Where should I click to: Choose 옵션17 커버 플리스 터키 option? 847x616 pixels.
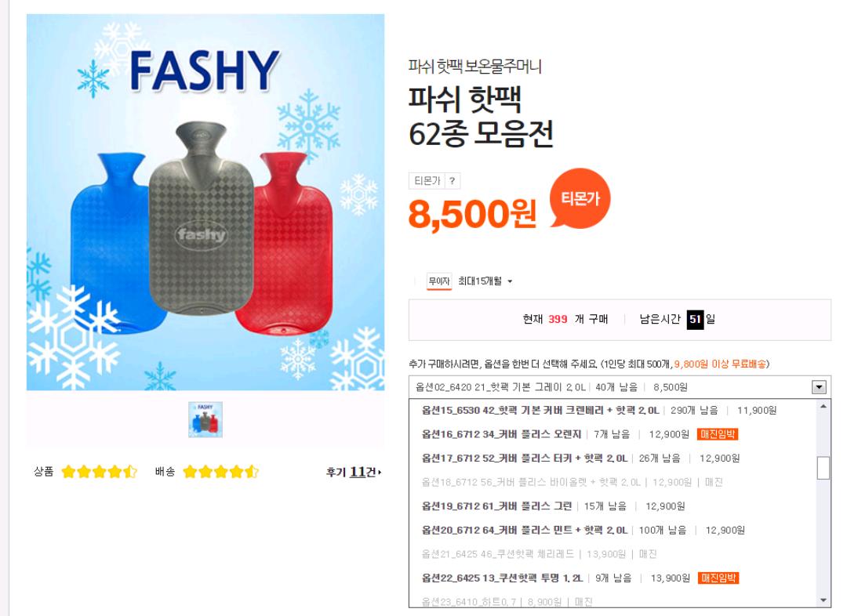[580, 458]
